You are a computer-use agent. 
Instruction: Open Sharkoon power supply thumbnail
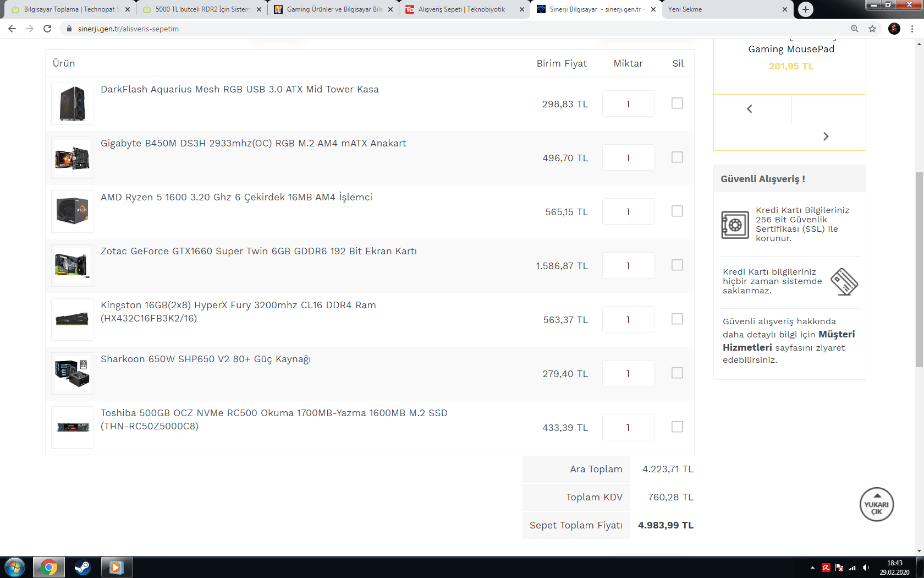pyautogui.click(x=72, y=373)
